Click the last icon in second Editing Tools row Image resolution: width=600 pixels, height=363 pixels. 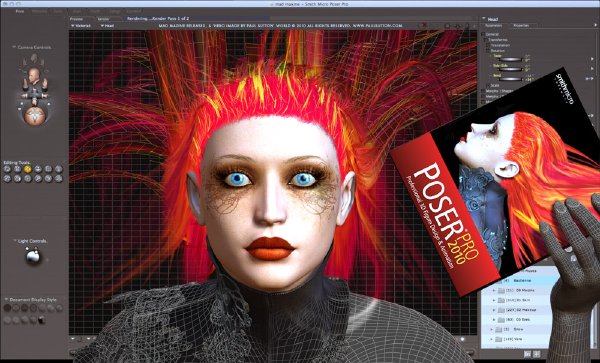pos(59,179)
